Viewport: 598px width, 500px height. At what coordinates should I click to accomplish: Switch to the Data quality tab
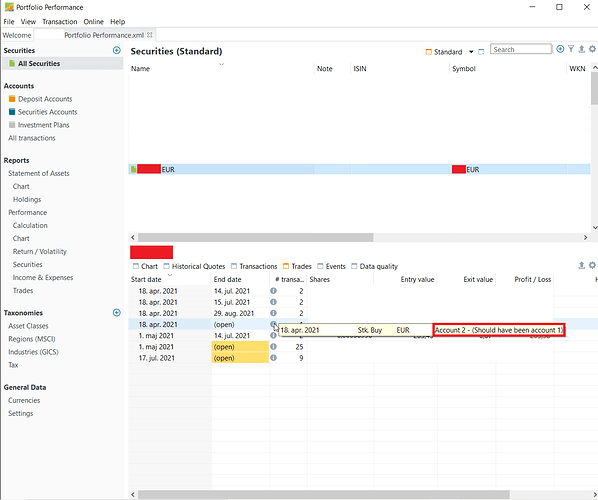click(375, 266)
